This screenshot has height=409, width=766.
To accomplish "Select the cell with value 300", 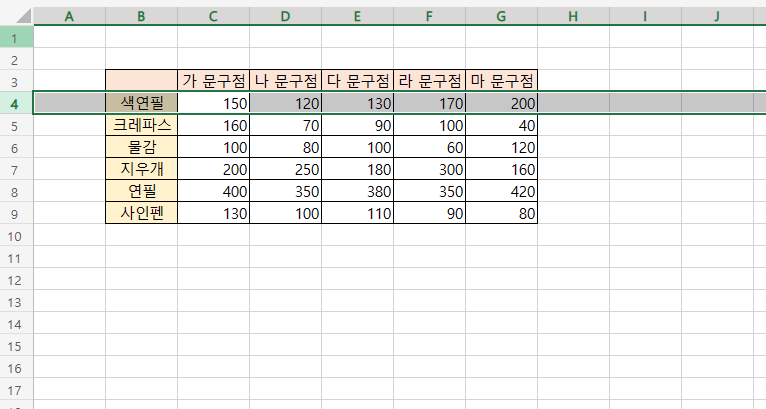I will point(429,169).
